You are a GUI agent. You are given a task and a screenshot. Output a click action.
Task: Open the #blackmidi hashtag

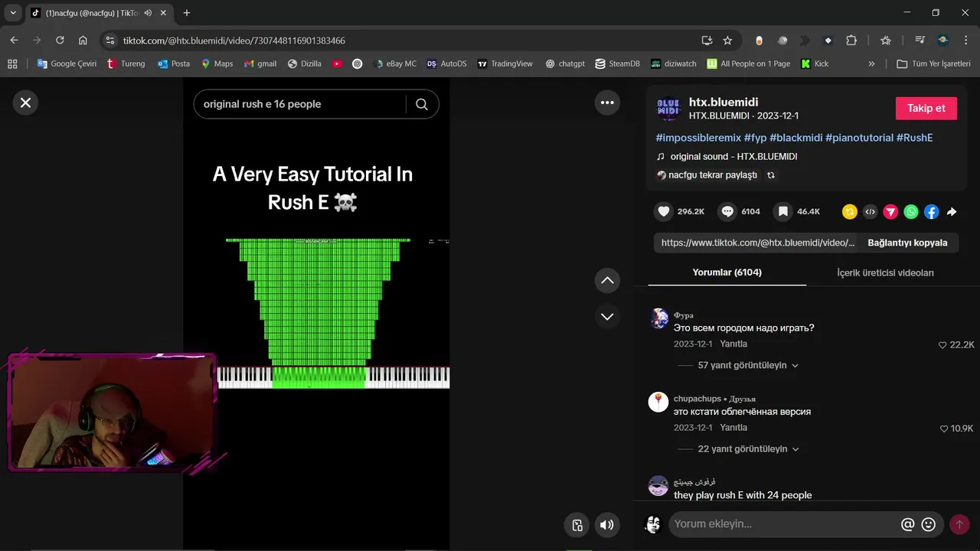pyautogui.click(x=795, y=138)
